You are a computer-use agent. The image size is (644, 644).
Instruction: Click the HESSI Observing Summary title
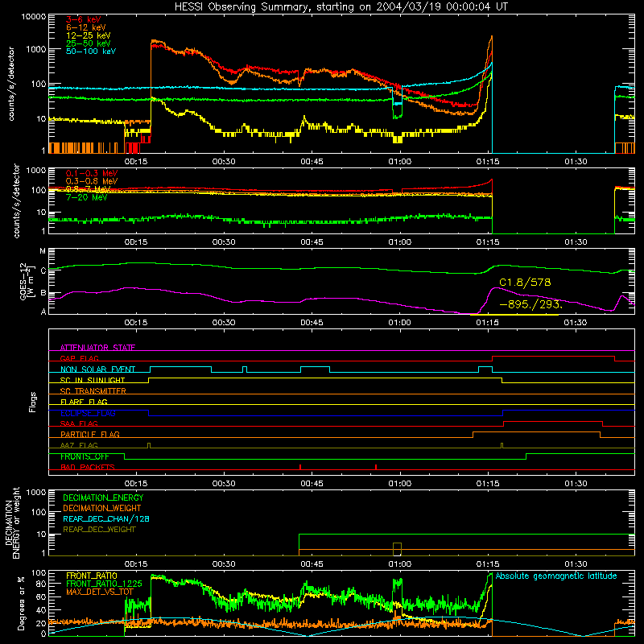point(341,6)
